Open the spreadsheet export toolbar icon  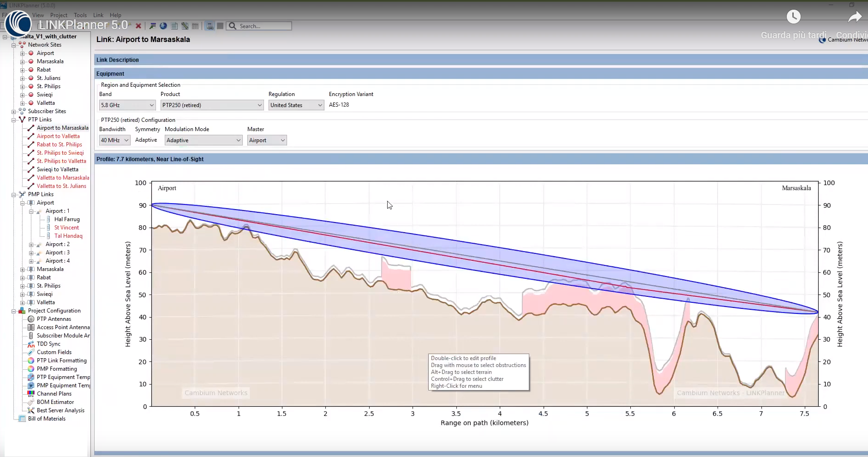(x=196, y=26)
